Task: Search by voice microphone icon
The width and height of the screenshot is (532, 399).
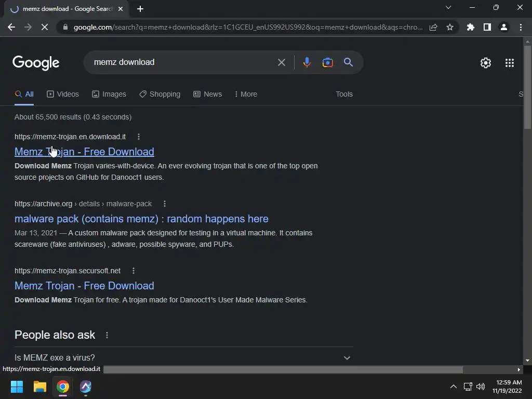Action: [x=307, y=62]
